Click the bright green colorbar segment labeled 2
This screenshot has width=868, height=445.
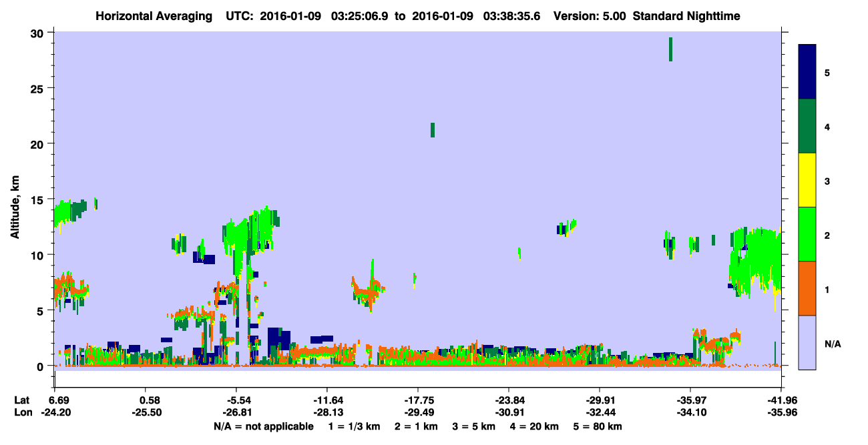[x=807, y=234]
